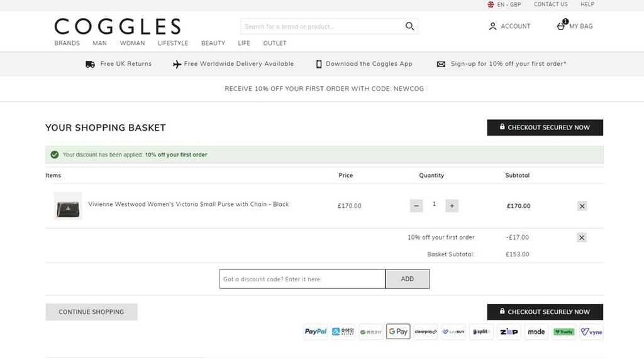The image size is (644, 358).
Task: Select the Trustly payment icon
Action: click(x=564, y=332)
